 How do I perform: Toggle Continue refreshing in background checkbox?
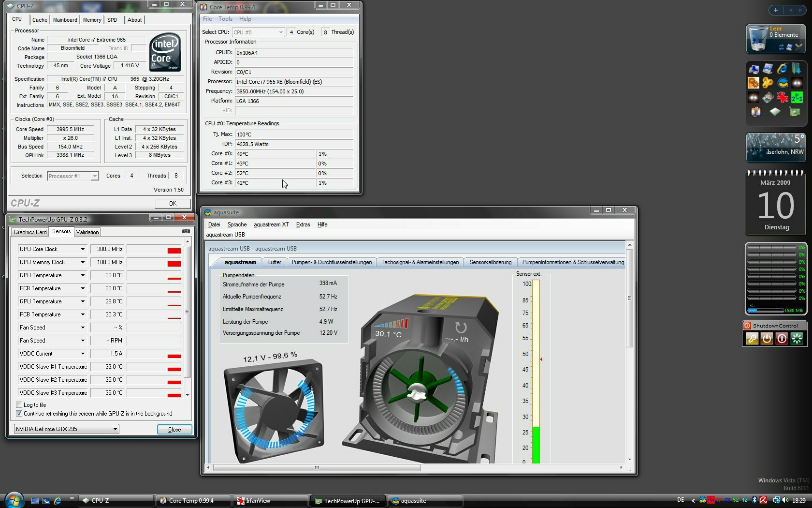(19, 414)
